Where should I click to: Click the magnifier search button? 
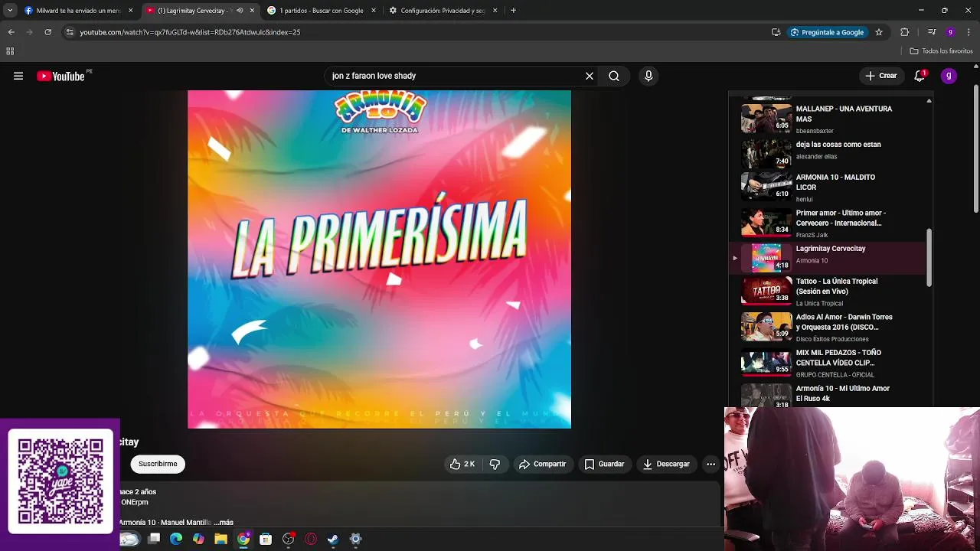click(x=614, y=76)
